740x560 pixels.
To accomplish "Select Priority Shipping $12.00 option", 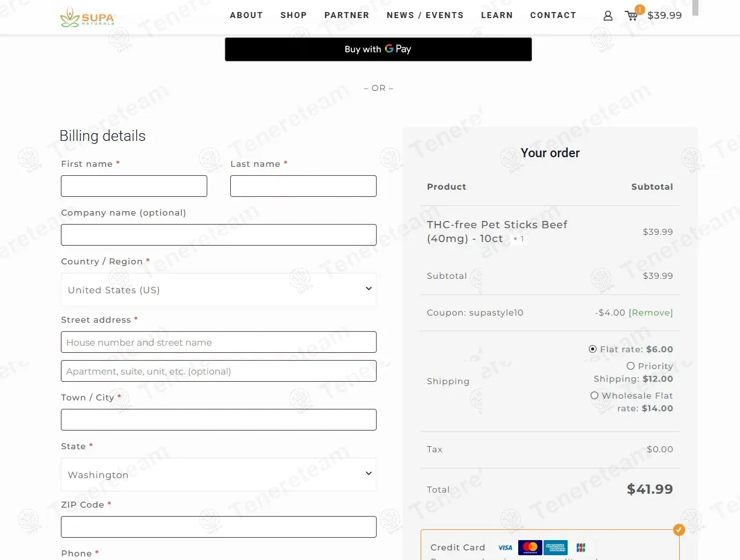I will [x=630, y=366].
